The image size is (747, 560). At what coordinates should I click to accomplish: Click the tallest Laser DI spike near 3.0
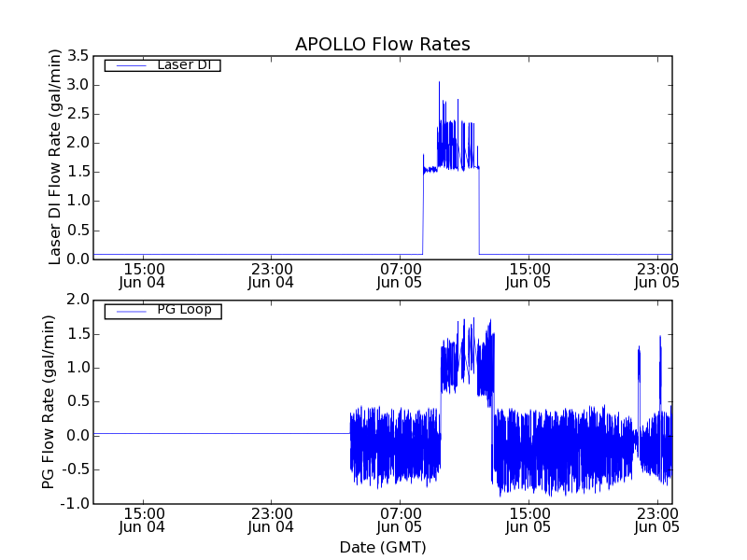click(x=439, y=83)
